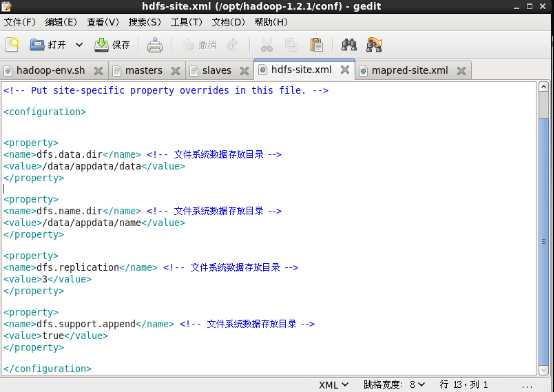
Task: Open the 编辑(E) menu
Action: click(61, 22)
